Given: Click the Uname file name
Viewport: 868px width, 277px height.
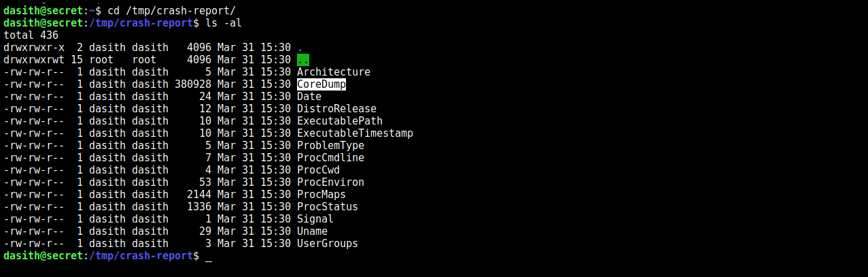Looking at the screenshot, I should coord(312,231).
